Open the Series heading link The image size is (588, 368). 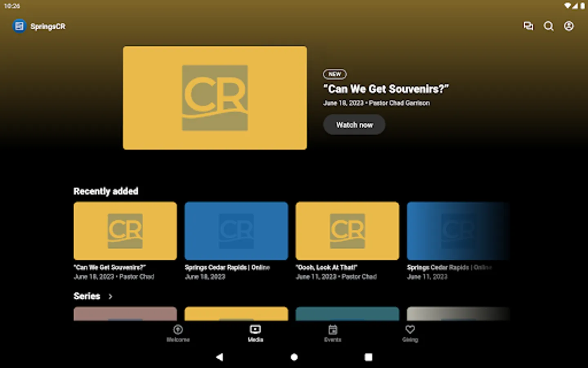pos(87,296)
